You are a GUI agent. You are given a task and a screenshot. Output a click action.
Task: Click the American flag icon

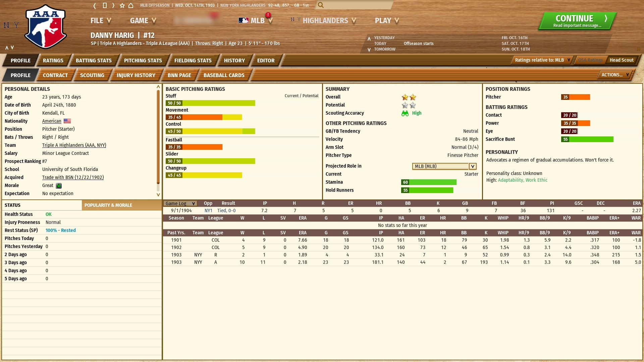(67, 121)
